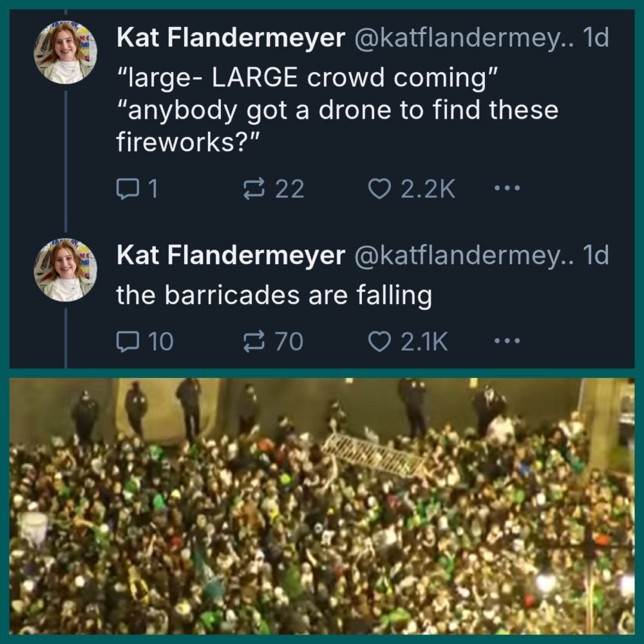Image resolution: width=644 pixels, height=644 pixels.
Task: Open the three-dot menu on the barricades tweet
Action: [506, 341]
